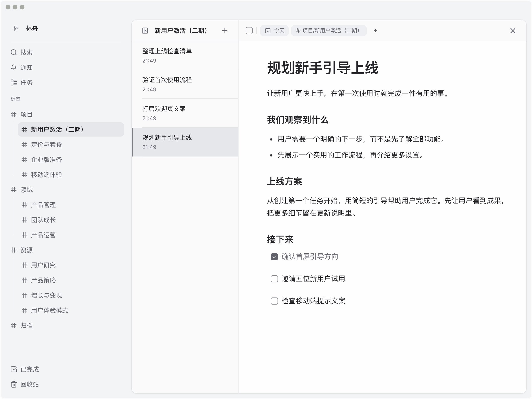Image resolution: width=532 pixels, height=399 pixels.
Task: Open the note 打磨欢迎页文案
Action: click(x=185, y=113)
